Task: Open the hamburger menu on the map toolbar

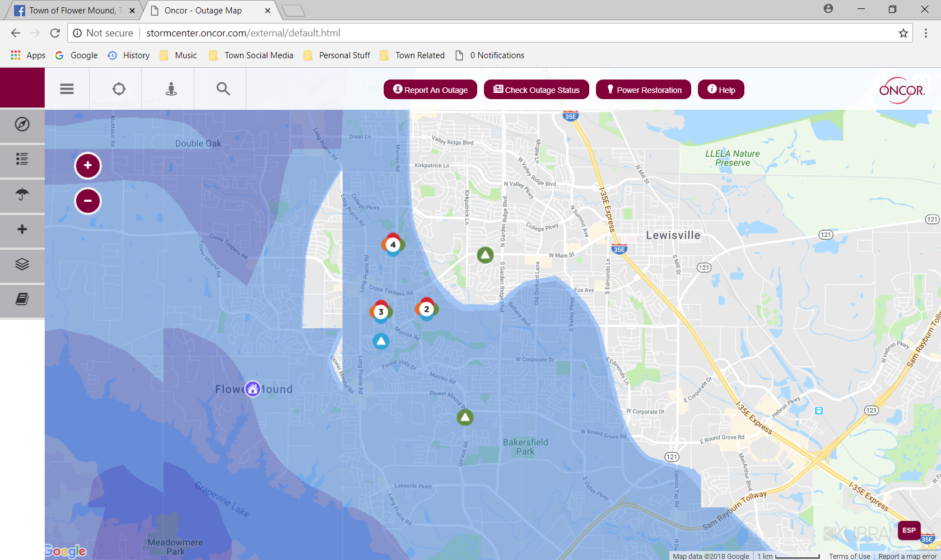Action: 67,89
